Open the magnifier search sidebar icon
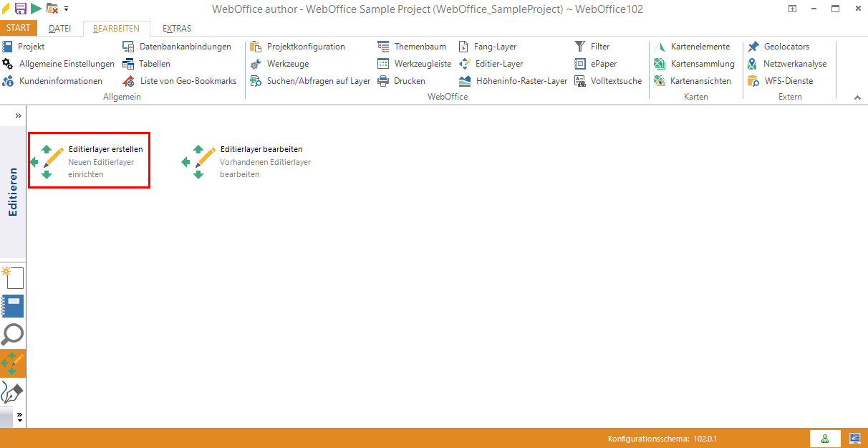This screenshot has width=868, height=448. coord(13,335)
